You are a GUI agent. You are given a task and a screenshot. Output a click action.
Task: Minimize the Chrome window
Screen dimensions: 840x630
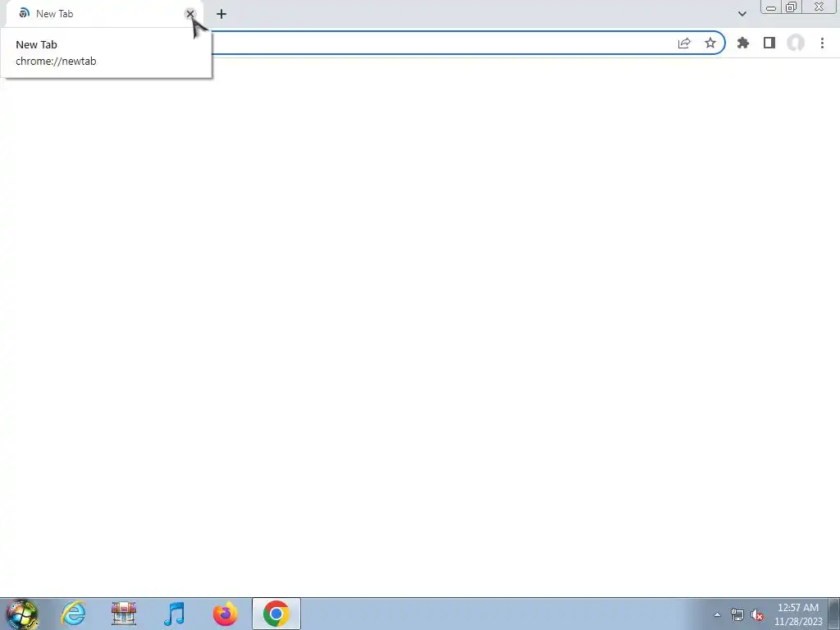771,7
